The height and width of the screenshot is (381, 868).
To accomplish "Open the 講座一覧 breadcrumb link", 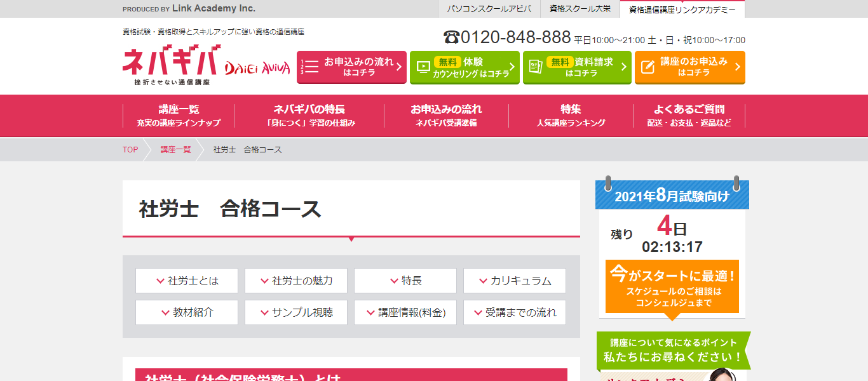I will pyautogui.click(x=175, y=150).
